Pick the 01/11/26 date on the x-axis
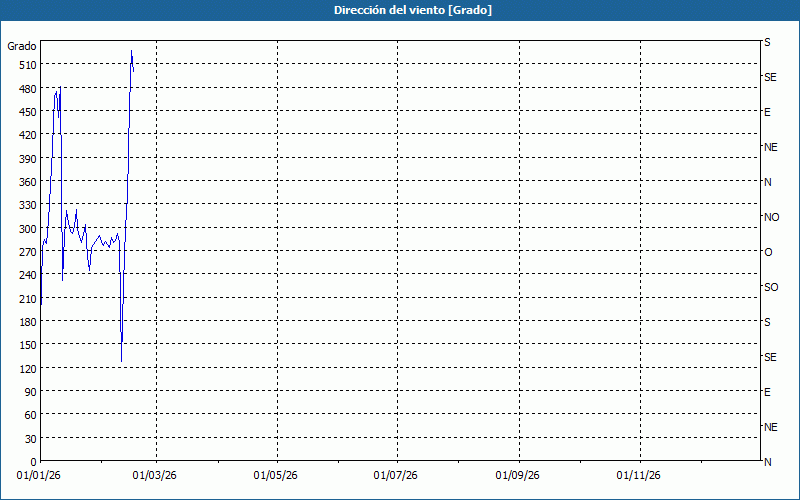Viewport: 800px width, 500px height. pyautogui.click(x=640, y=477)
